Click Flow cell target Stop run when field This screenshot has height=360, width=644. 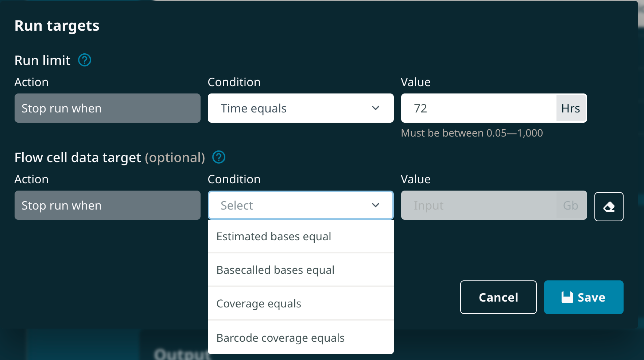107,205
